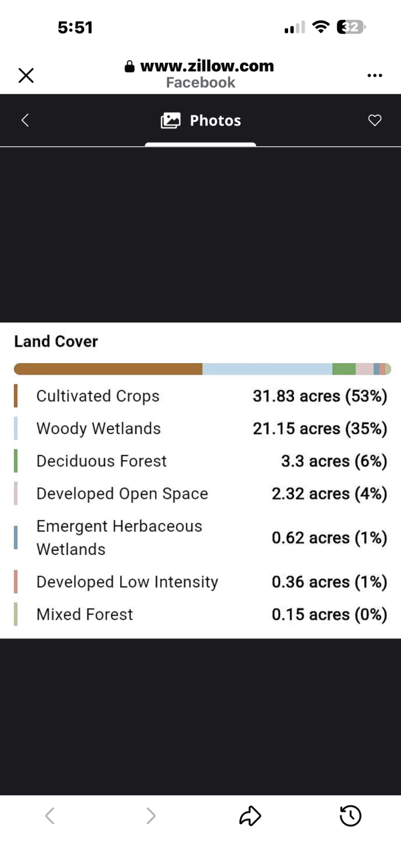Tap the browser forward arrow
Viewport: 401px width, 868px height.
click(x=151, y=815)
